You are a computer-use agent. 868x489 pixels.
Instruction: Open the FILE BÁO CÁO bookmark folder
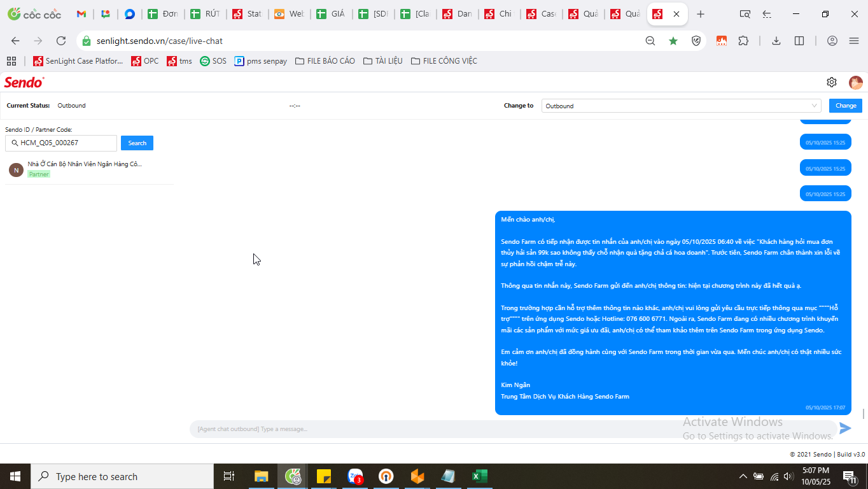[x=325, y=61]
